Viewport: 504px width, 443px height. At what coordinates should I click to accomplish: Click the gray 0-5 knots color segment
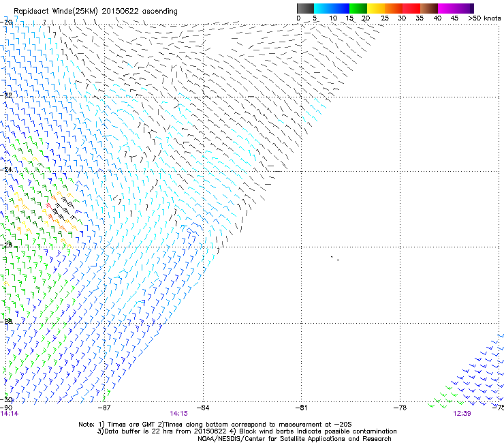(x=305, y=8)
